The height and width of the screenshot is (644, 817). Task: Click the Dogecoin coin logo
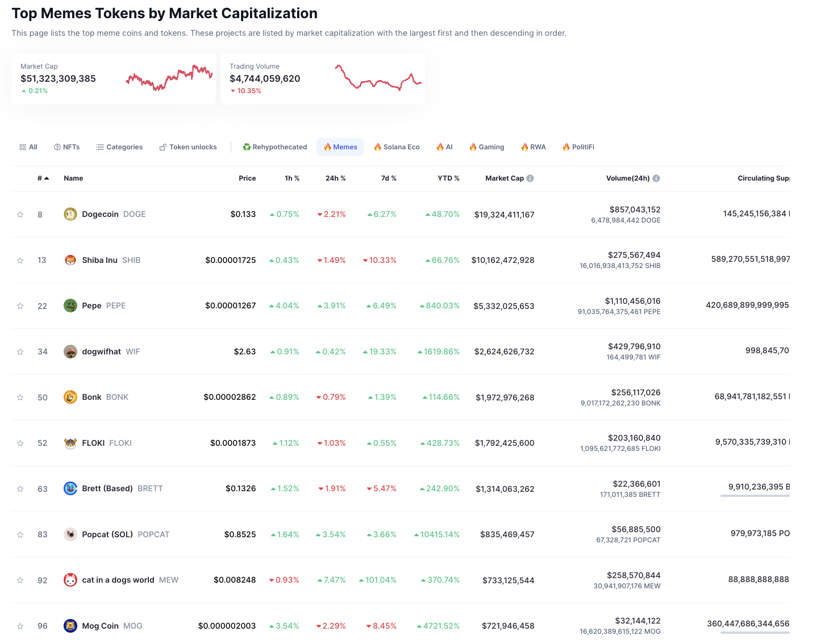(x=70, y=214)
